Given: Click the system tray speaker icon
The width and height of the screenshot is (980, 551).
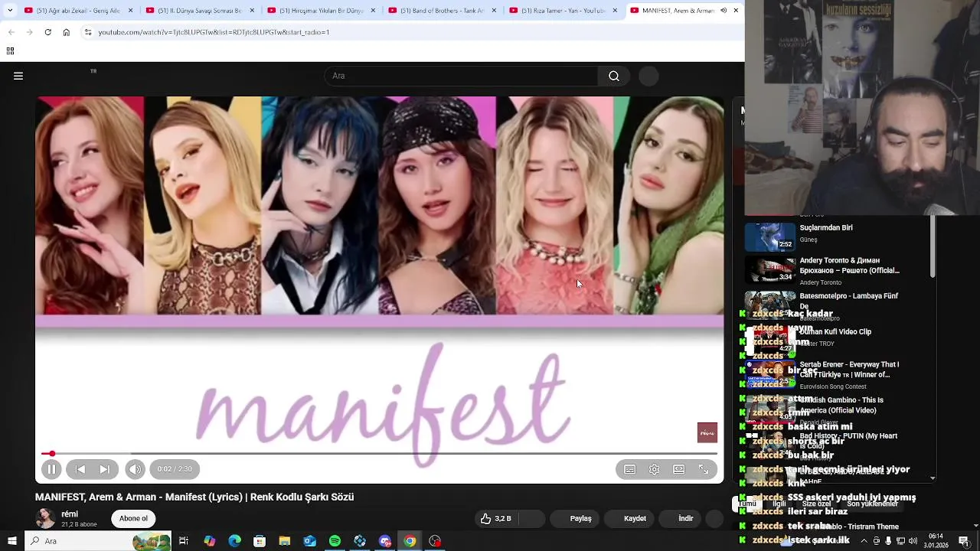Looking at the screenshot, I should click(x=913, y=541).
